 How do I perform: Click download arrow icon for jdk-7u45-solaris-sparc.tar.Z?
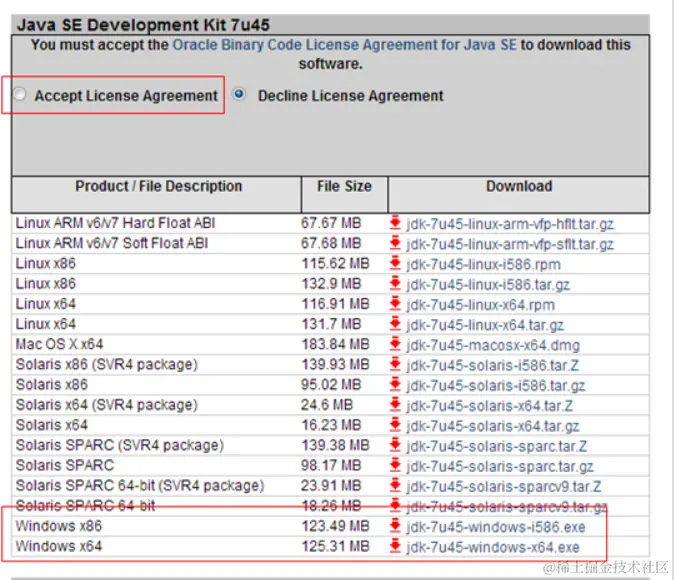[x=395, y=445]
